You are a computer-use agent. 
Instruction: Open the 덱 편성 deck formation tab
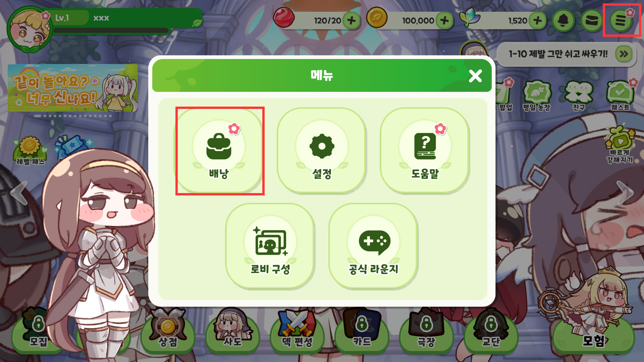click(x=297, y=332)
